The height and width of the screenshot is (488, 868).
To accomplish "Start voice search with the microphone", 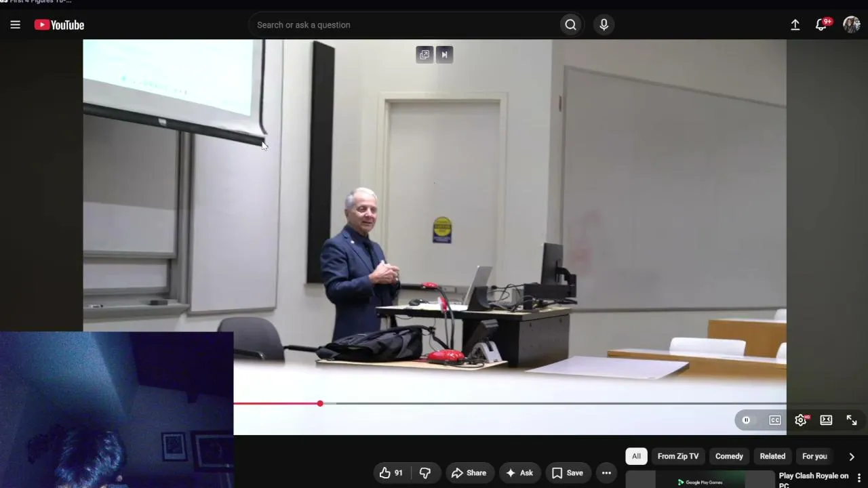I will tap(604, 25).
